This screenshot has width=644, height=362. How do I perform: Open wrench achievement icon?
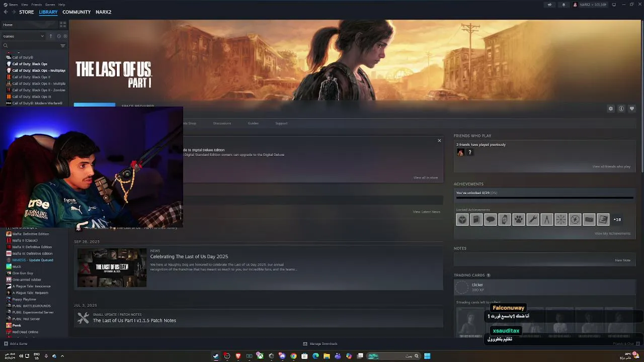click(533, 219)
